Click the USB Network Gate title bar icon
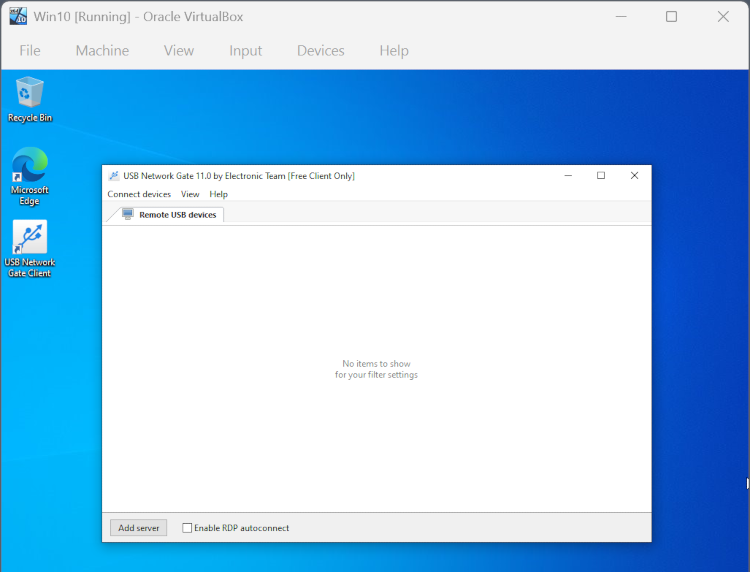 pos(114,176)
